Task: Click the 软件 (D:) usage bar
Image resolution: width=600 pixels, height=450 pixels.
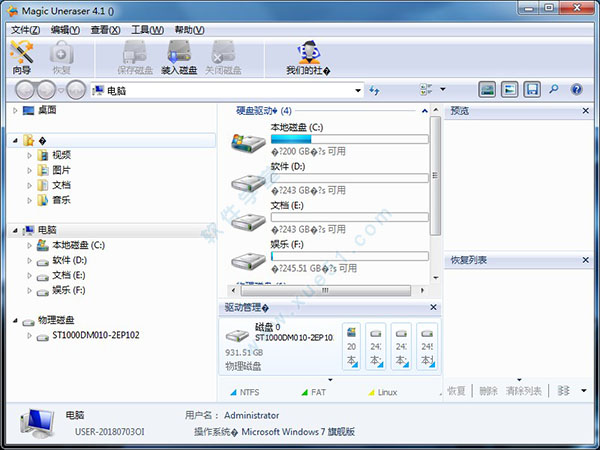Action: point(349,178)
